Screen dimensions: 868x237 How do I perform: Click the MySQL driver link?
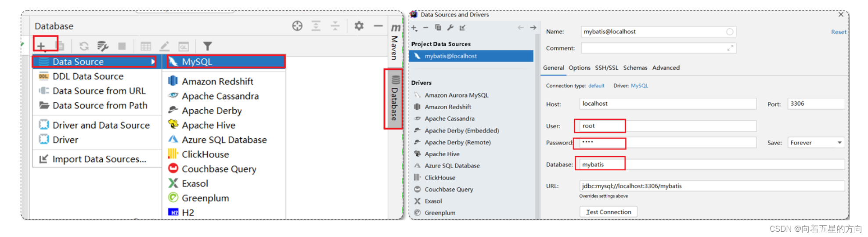point(639,86)
